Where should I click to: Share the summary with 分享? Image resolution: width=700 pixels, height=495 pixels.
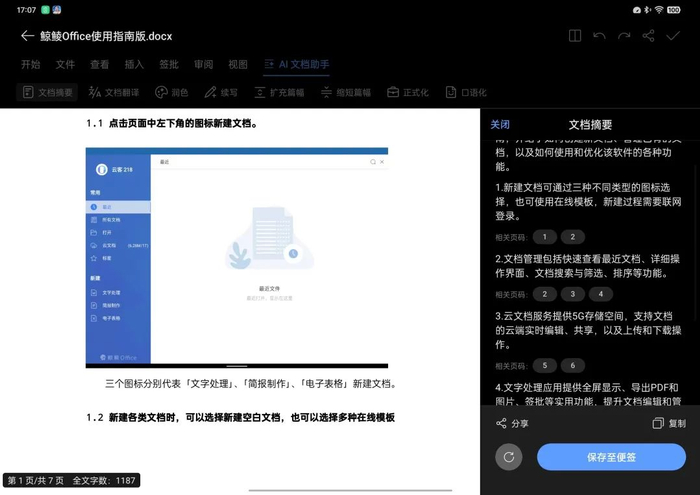pos(512,423)
